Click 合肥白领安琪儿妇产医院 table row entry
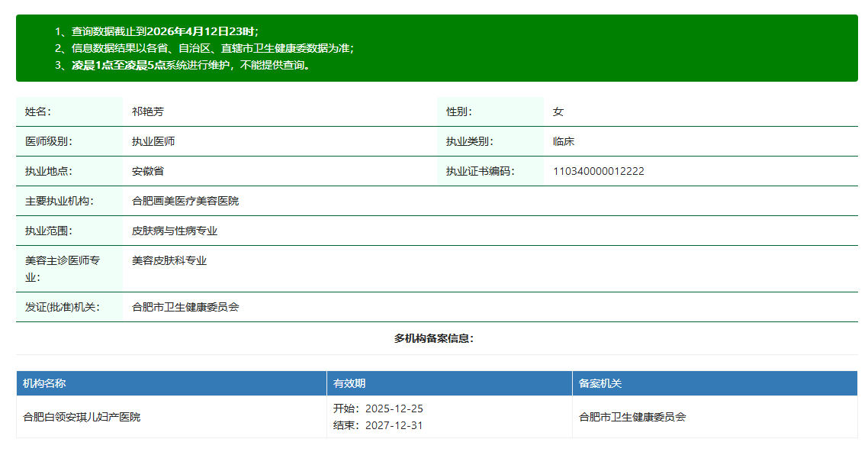Viewport: 868px width, 452px height. pos(82,417)
